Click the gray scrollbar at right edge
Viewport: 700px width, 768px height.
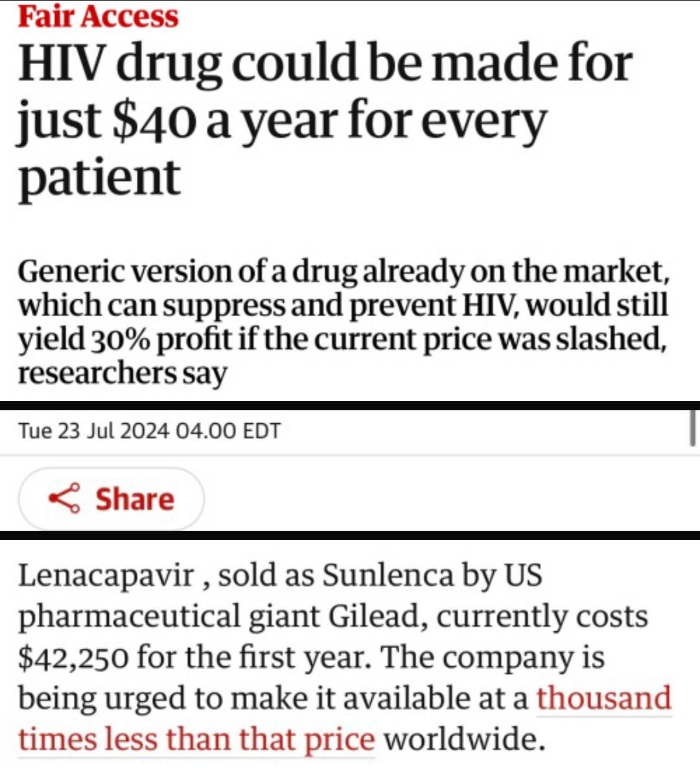pyautogui.click(x=693, y=428)
